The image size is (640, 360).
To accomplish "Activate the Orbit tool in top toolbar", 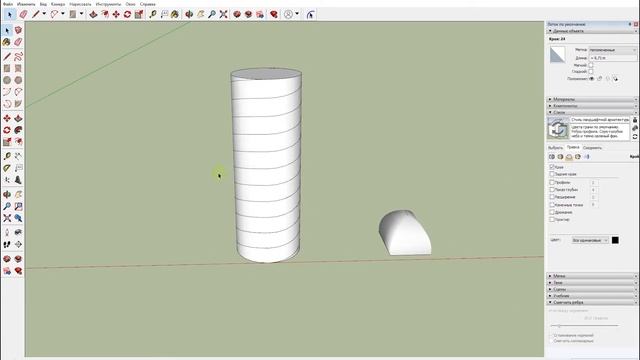I will point(189,15).
